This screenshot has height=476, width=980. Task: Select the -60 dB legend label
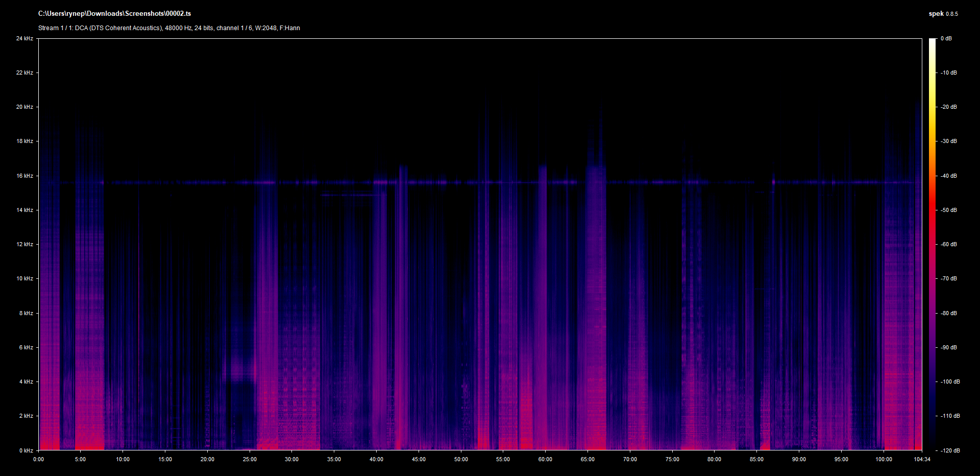[948, 244]
